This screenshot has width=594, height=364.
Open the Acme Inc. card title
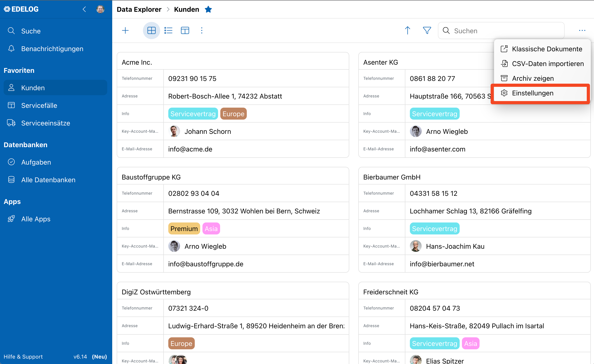(x=137, y=62)
